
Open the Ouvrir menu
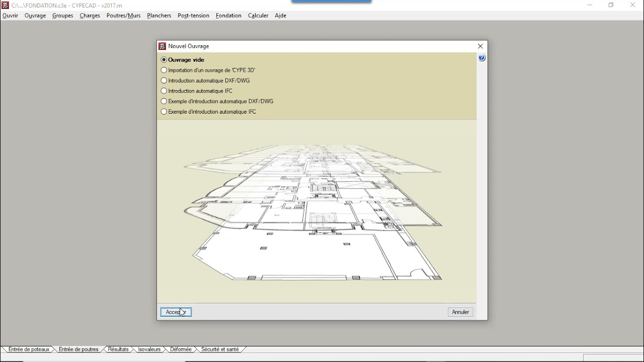tap(11, 16)
